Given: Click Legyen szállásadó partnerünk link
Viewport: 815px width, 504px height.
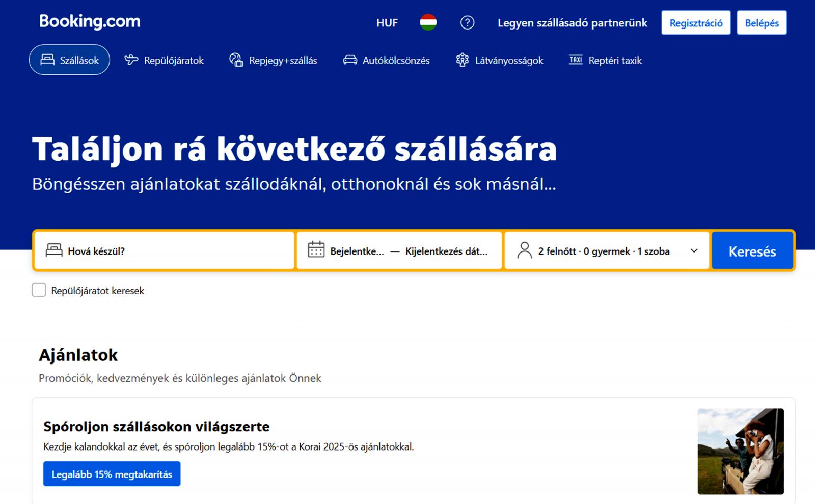Looking at the screenshot, I should coord(573,23).
